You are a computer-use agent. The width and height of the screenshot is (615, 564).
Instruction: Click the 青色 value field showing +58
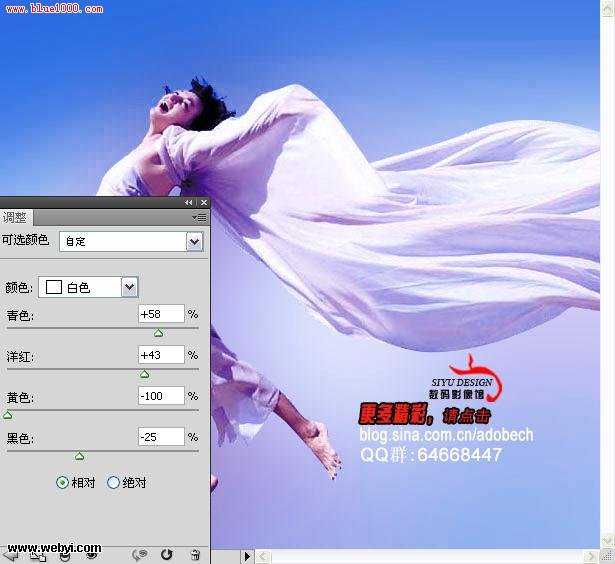[x=161, y=314]
